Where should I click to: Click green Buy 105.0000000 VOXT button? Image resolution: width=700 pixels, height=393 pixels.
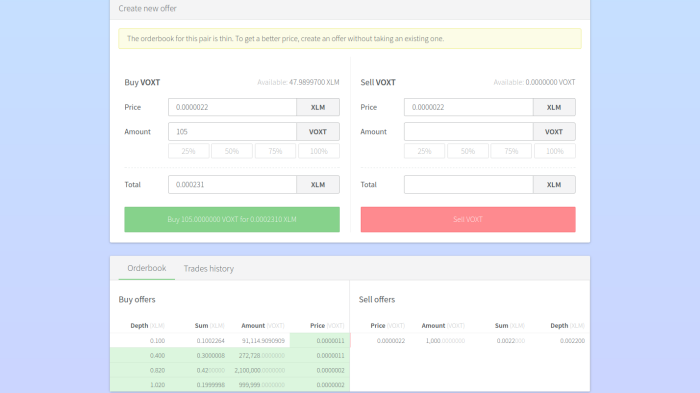[x=232, y=219]
